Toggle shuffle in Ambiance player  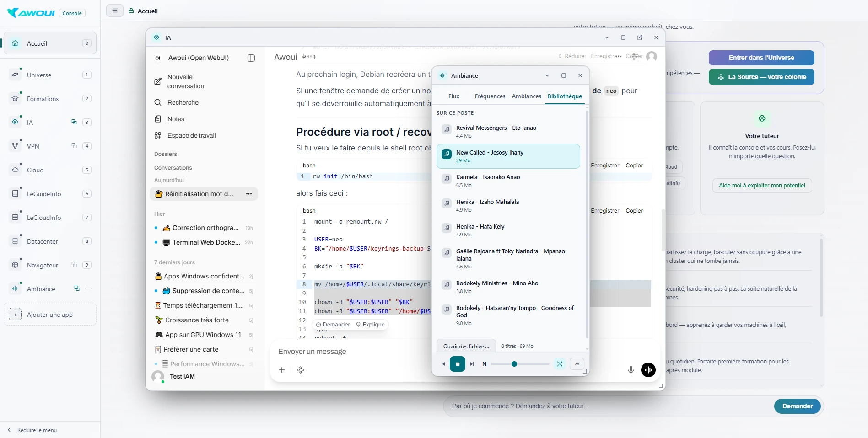(560, 364)
